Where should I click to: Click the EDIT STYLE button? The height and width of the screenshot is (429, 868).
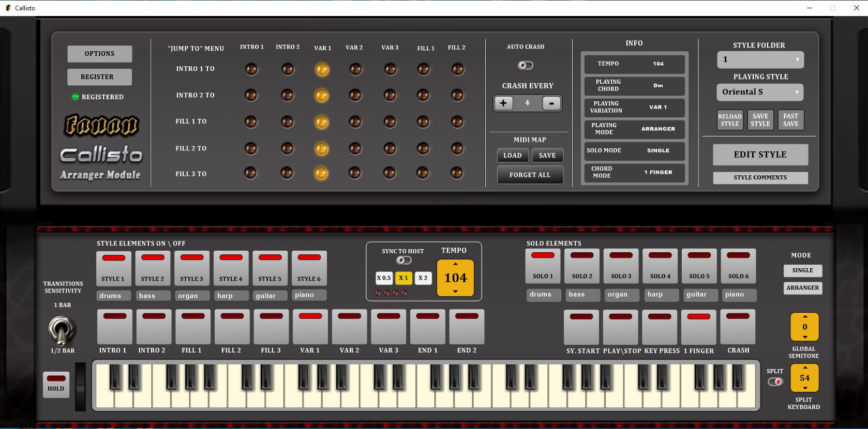click(760, 155)
